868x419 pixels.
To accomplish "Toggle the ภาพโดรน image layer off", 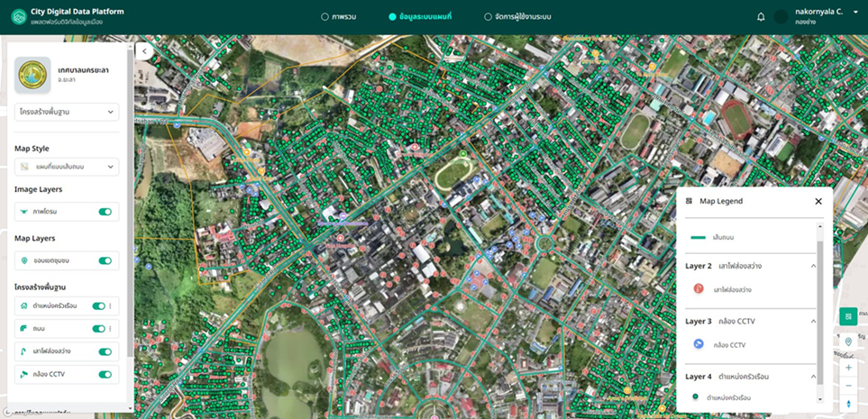I will (105, 212).
